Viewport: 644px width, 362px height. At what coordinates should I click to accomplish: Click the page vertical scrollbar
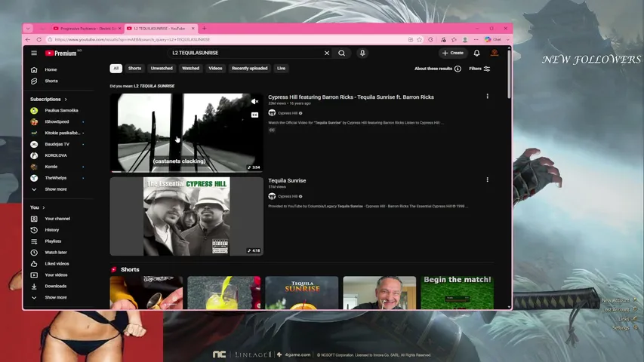[510, 74]
